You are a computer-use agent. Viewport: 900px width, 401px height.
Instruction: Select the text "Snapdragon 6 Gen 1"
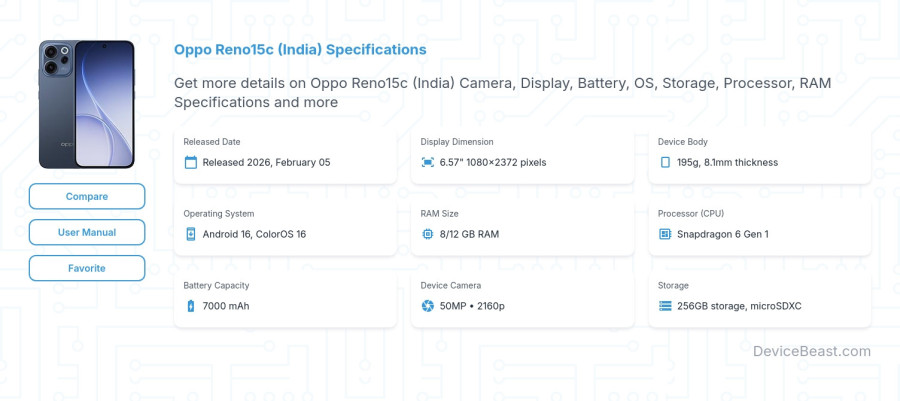click(723, 234)
